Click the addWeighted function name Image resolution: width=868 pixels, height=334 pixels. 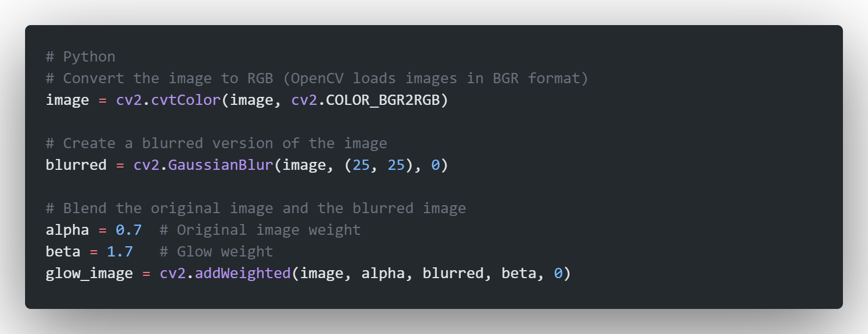click(243, 274)
